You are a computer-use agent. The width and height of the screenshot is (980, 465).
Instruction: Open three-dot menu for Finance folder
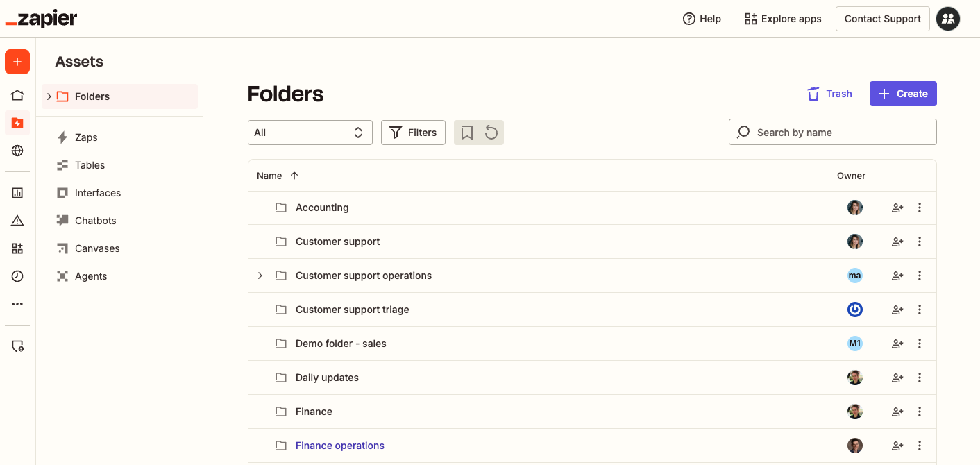[920, 412]
